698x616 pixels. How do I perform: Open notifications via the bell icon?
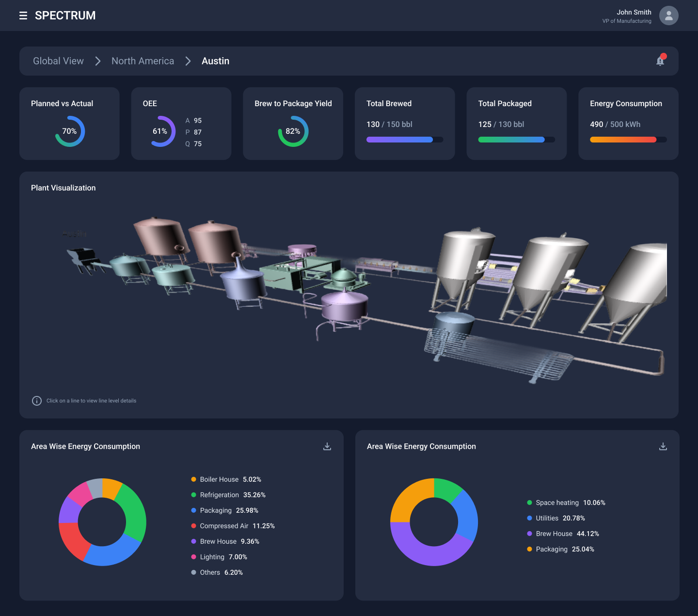660,61
